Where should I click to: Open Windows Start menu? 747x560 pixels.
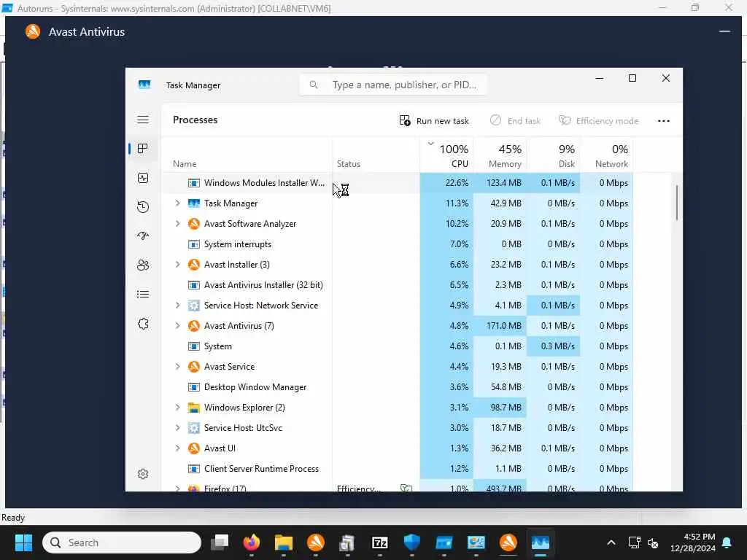tap(23, 542)
